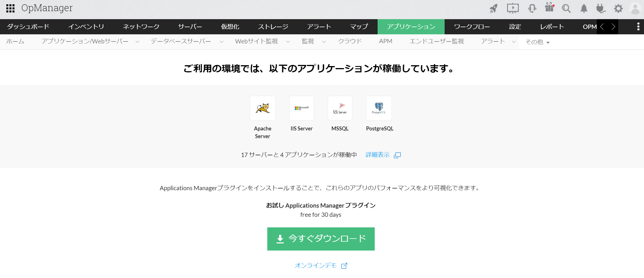
Task: Click the user profile avatar
Action: (x=635, y=9)
